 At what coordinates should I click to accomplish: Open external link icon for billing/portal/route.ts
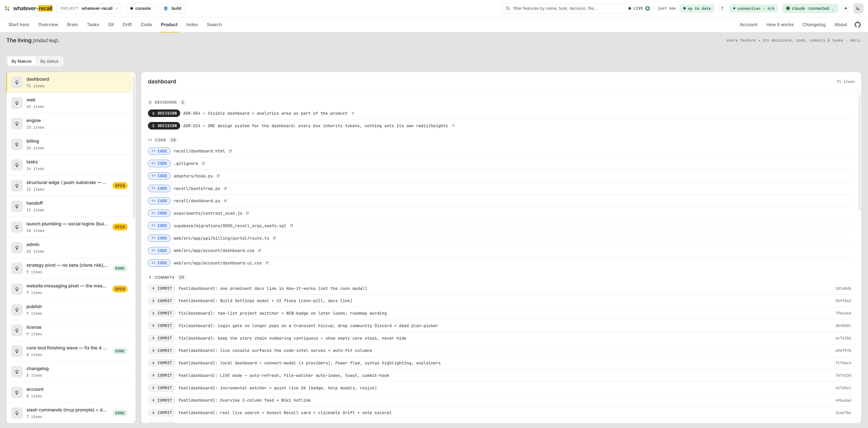[274, 238]
